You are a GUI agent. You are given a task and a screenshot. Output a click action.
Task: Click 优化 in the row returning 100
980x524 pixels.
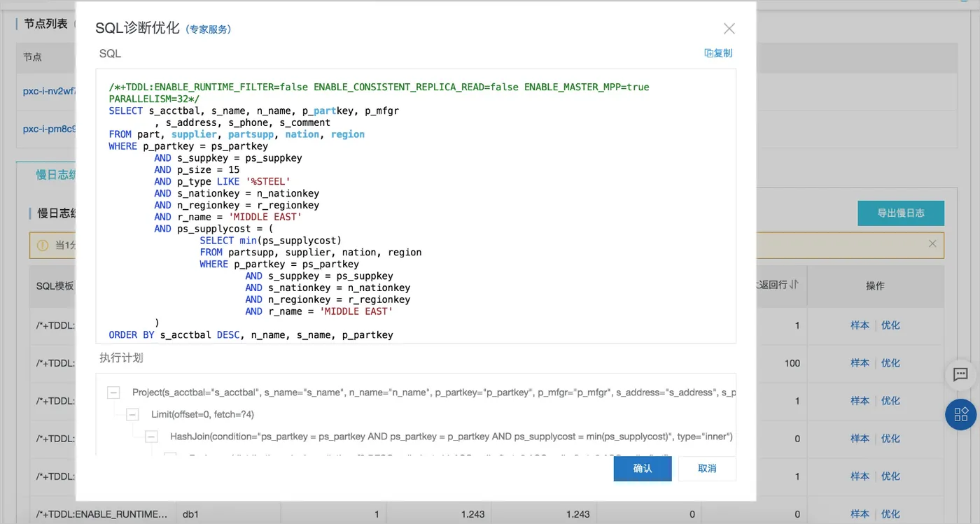tap(890, 363)
